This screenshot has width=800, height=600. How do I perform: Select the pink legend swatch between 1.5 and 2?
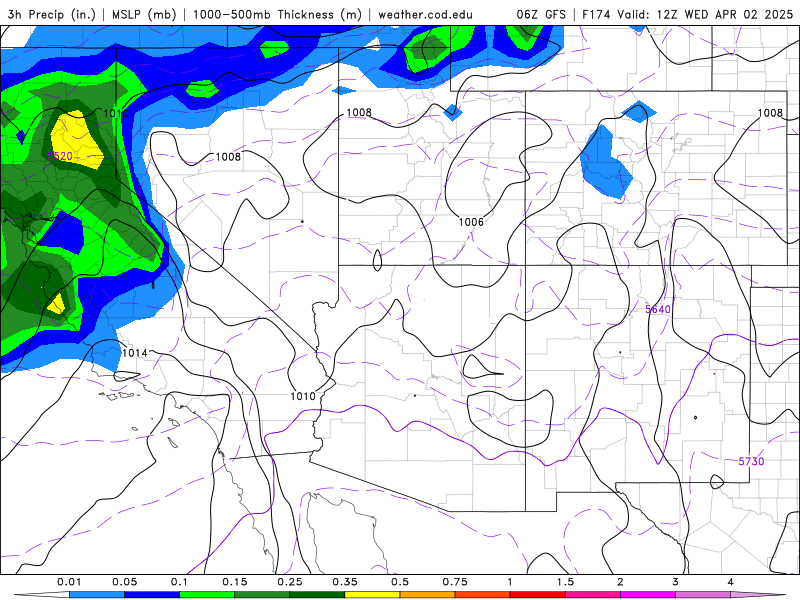tap(593, 595)
